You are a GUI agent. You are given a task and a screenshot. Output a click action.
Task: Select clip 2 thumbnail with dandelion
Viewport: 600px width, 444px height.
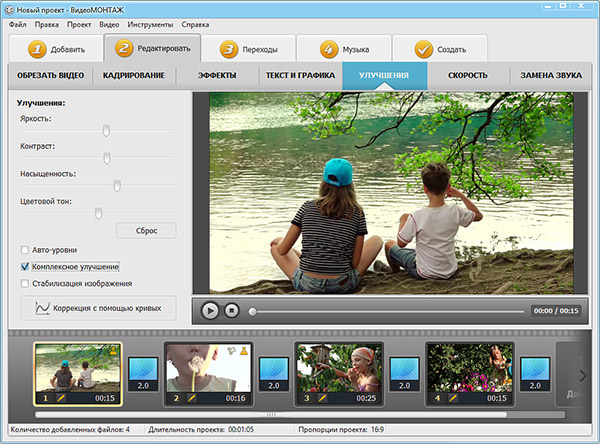(209, 374)
